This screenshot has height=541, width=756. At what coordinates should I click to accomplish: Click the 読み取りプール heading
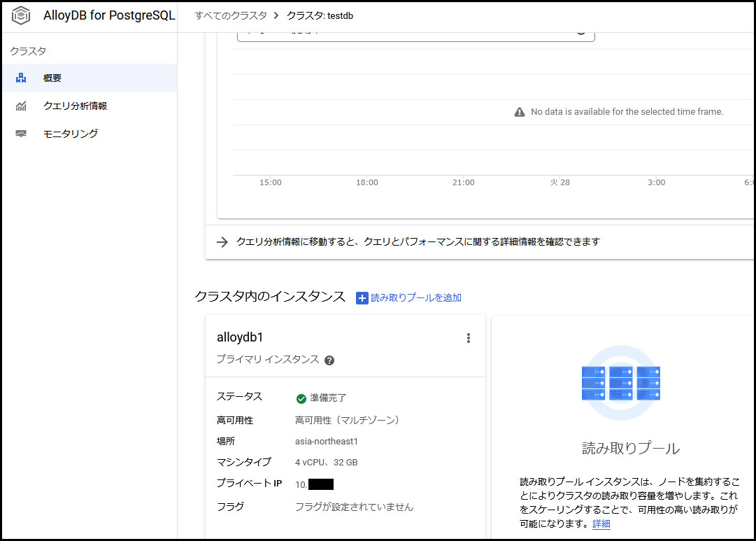tap(631, 449)
